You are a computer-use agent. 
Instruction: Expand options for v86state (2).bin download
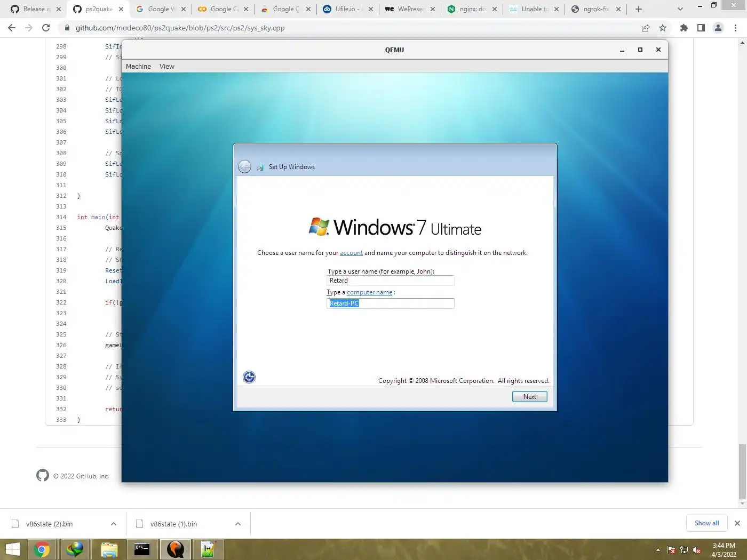tap(114, 524)
